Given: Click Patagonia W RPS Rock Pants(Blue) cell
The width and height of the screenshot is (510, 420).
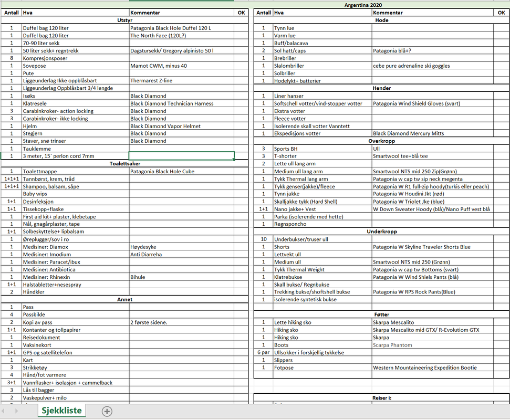Looking at the screenshot, I should pos(433,292).
